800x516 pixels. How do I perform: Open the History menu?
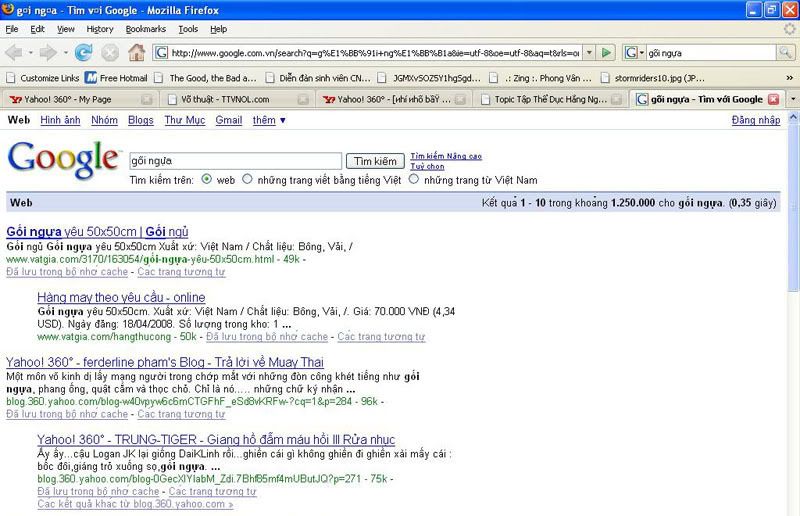coord(100,29)
